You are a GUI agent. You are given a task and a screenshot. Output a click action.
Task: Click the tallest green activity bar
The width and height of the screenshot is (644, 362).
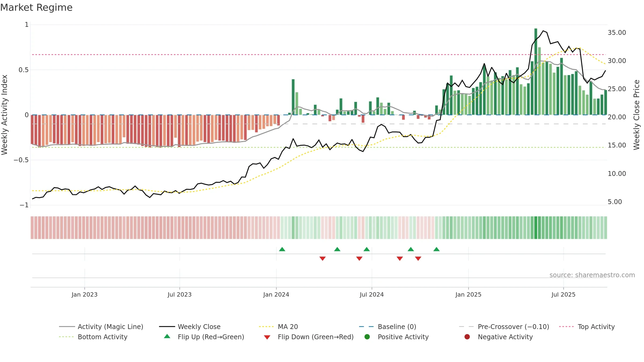coord(536,72)
